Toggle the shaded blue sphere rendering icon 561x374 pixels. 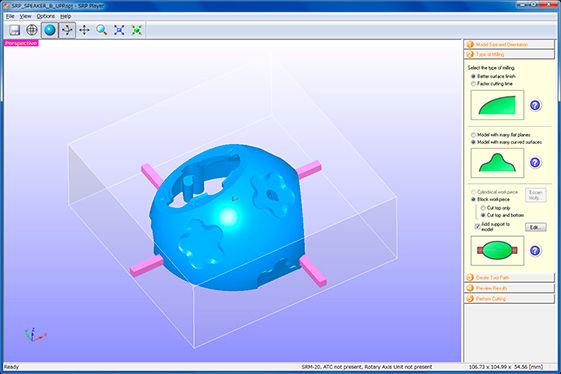[x=49, y=30]
